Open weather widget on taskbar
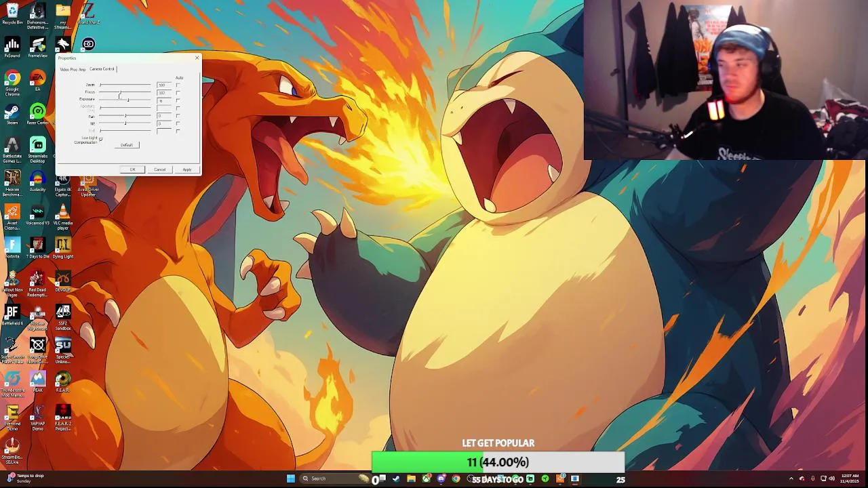Screen dimensions: 868x488 pyautogui.click(x=27, y=478)
